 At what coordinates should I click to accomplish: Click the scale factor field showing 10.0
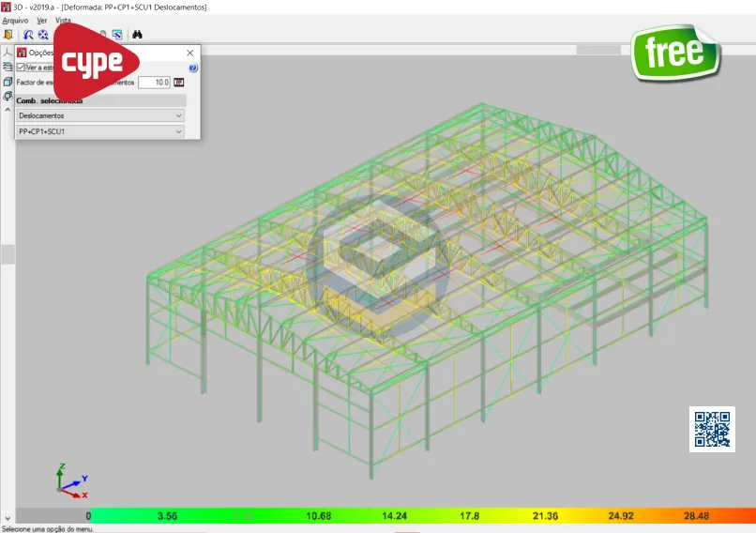pos(154,83)
